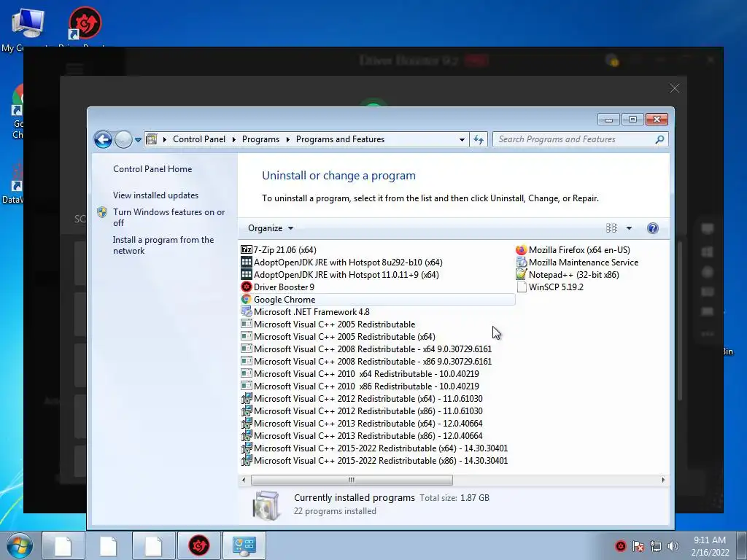
Task: Click the Programs and Features breadcrumb
Action: point(340,139)
